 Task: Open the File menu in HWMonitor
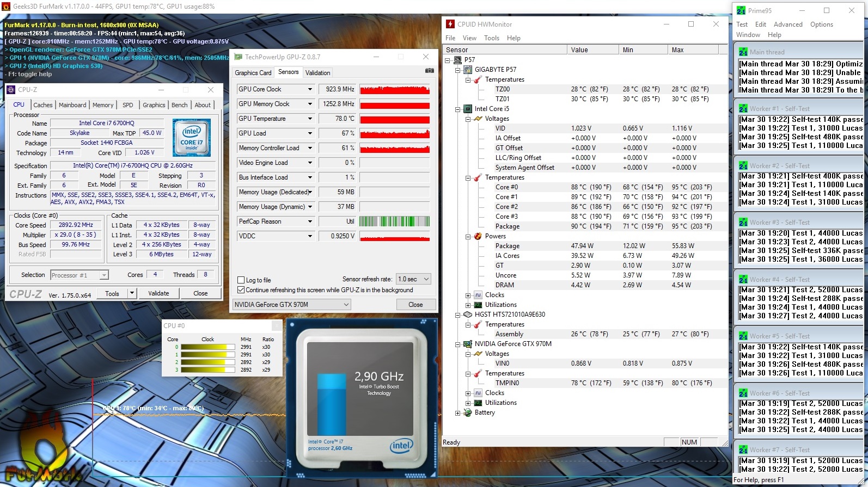(x=450, y=38)
